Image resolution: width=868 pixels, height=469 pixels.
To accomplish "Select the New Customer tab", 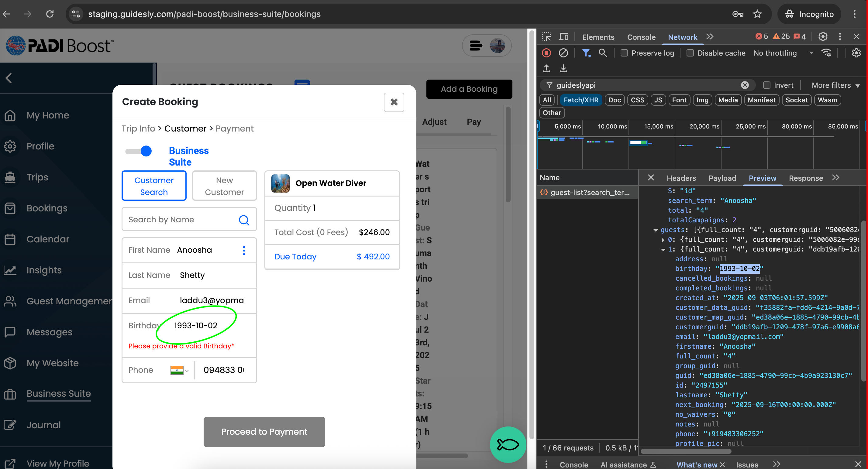I will point(224,186).
